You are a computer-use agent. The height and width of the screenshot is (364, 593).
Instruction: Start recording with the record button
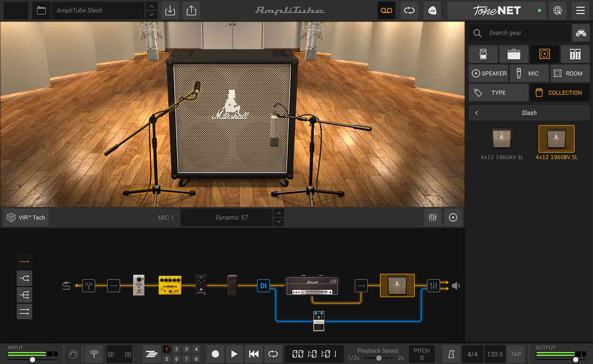(x=215, y=354)
